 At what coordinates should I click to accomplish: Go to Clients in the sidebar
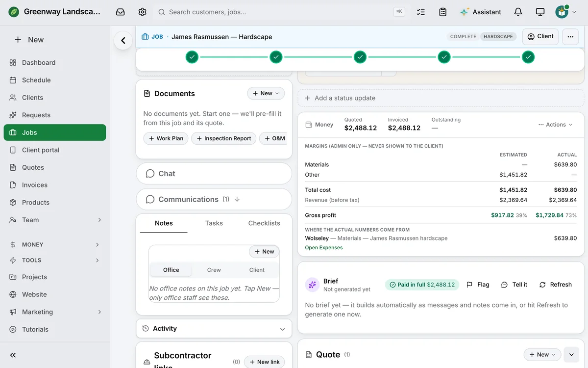tap(55, 98)
